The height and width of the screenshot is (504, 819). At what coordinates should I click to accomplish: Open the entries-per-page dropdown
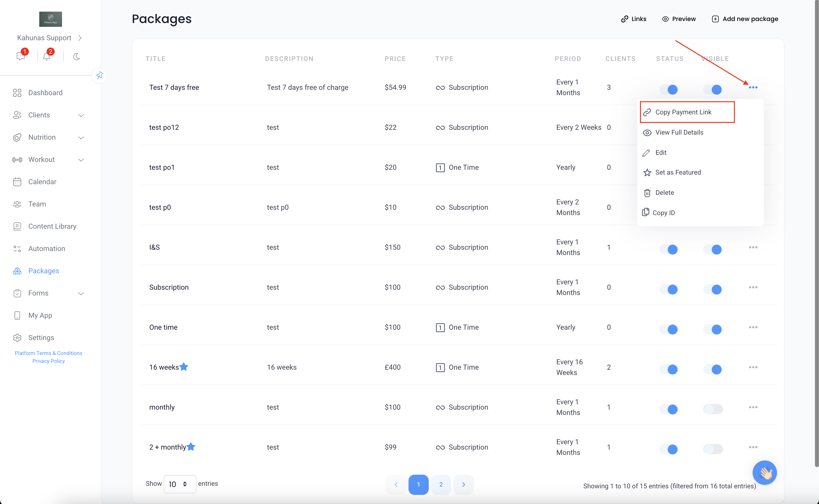180,484
